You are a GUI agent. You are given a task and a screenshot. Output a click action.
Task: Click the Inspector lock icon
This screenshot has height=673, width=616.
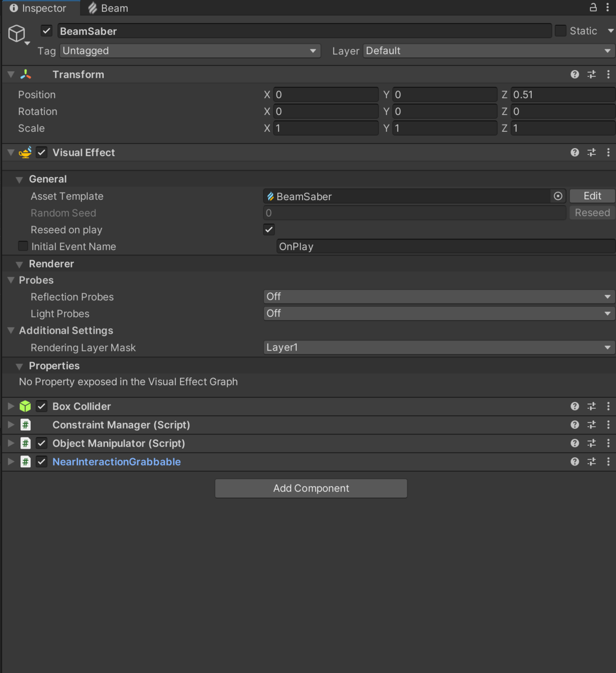(x=593, y=7)
